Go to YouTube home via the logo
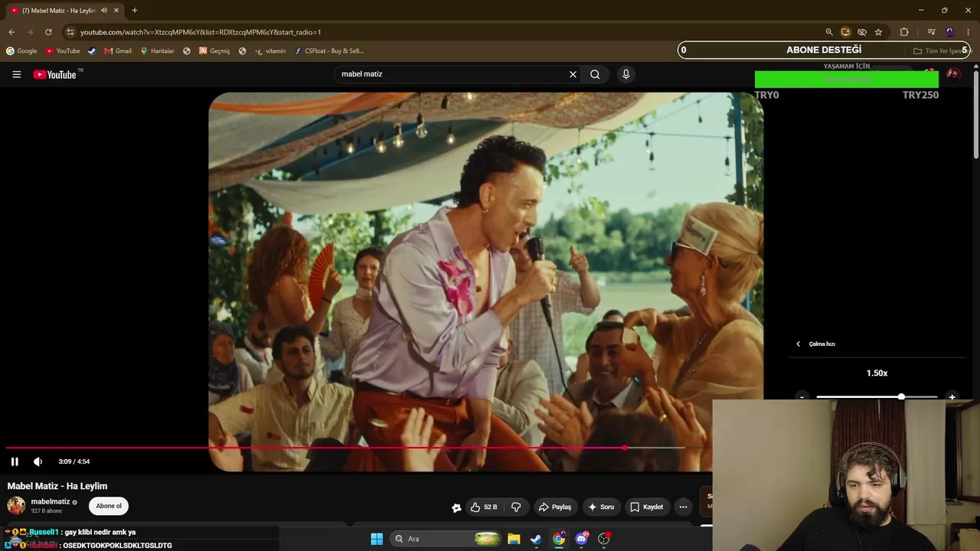 pos(55,74)
